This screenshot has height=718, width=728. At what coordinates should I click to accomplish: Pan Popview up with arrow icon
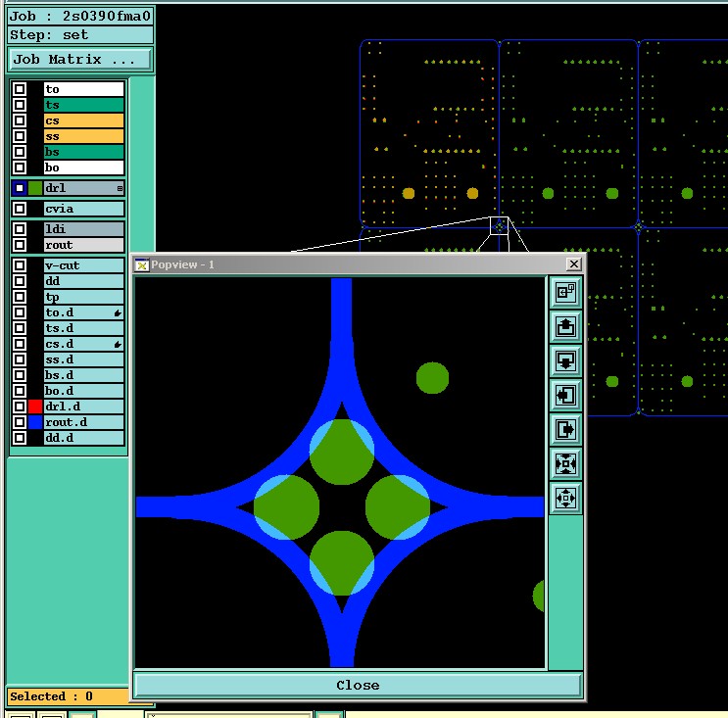point(565,326)
